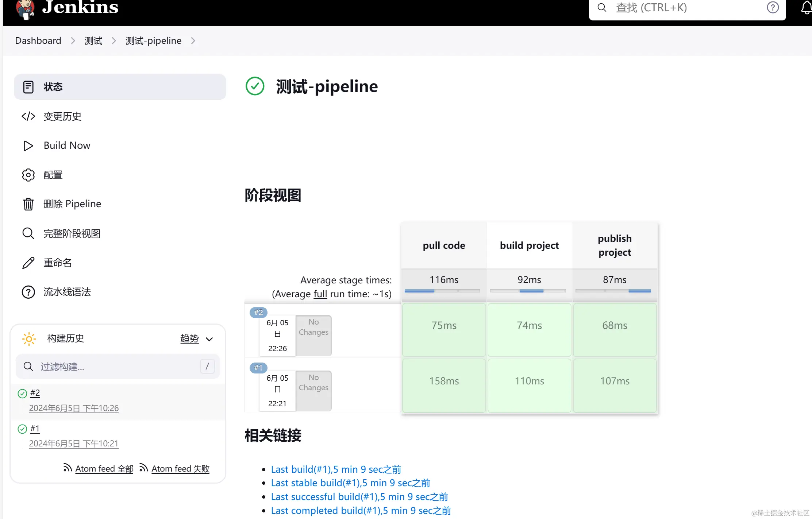Expand chevron after 测试-pipeline breadcrumb
The height and width of the screenshot is (519, 812).
click(193, 41)
